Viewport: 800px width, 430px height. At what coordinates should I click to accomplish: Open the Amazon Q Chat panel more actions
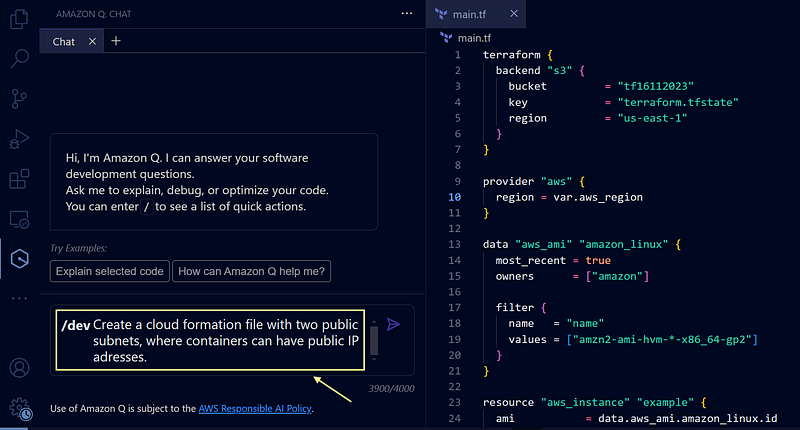407,13
